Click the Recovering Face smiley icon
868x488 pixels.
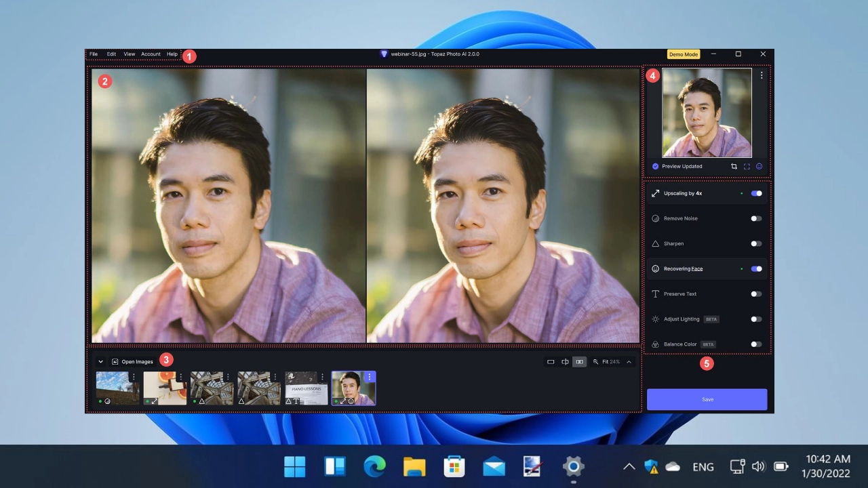[656, 268]
